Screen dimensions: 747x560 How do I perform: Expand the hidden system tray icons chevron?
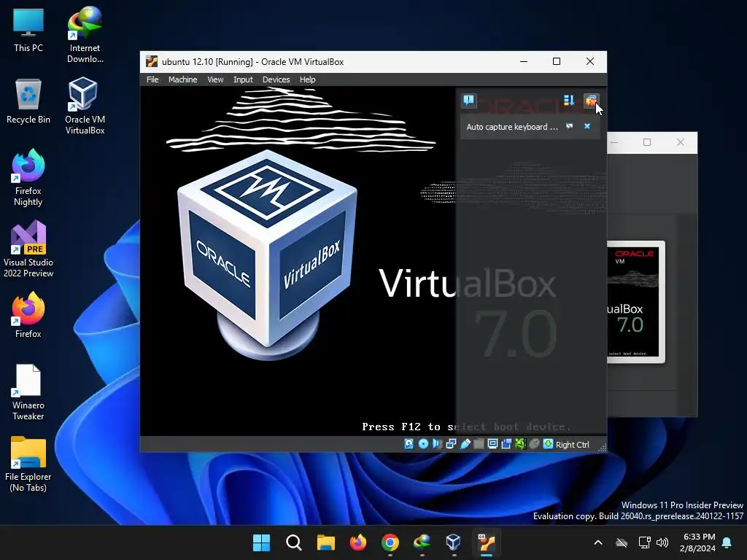point(598,542)
